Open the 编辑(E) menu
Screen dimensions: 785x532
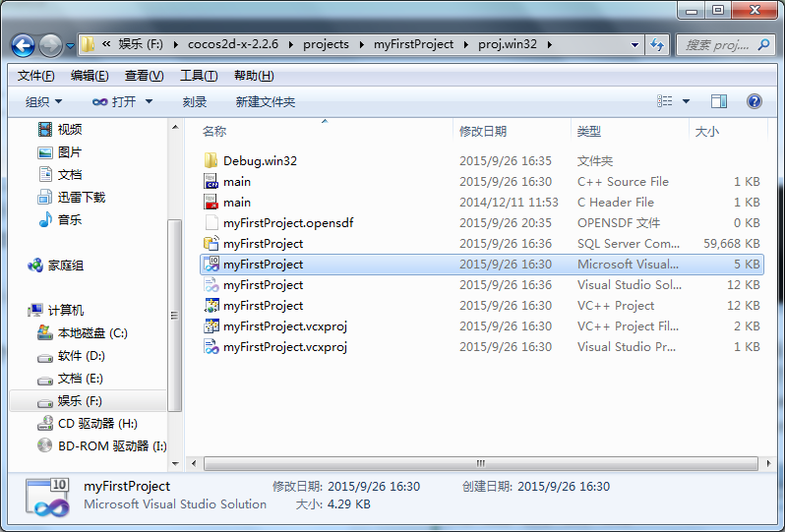click(90, 76)
